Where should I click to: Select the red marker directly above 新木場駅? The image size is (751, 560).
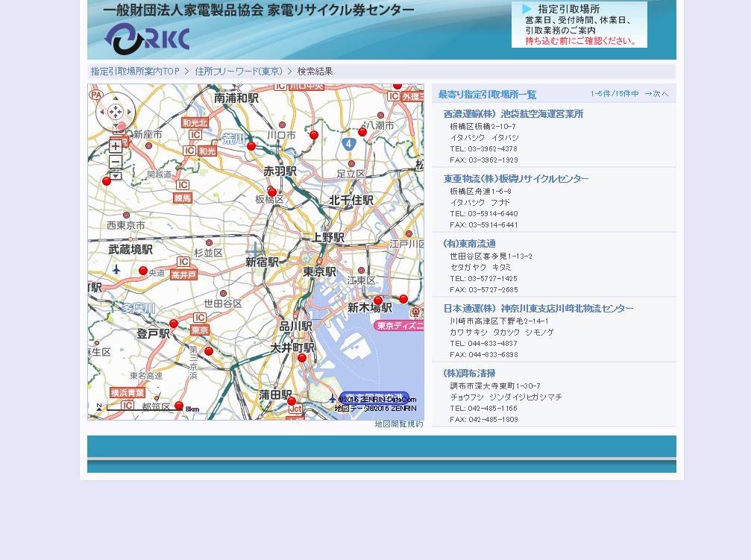(x=378, y=301)
